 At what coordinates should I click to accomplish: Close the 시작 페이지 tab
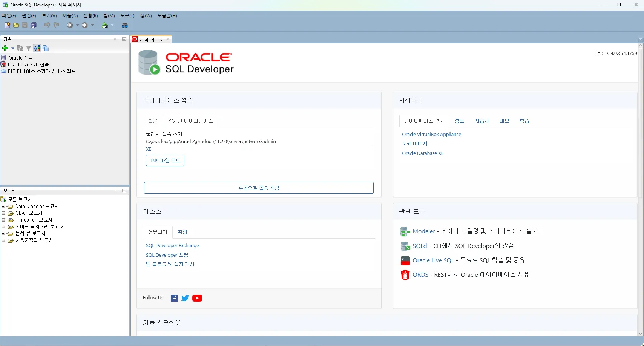tap(168, 39)
